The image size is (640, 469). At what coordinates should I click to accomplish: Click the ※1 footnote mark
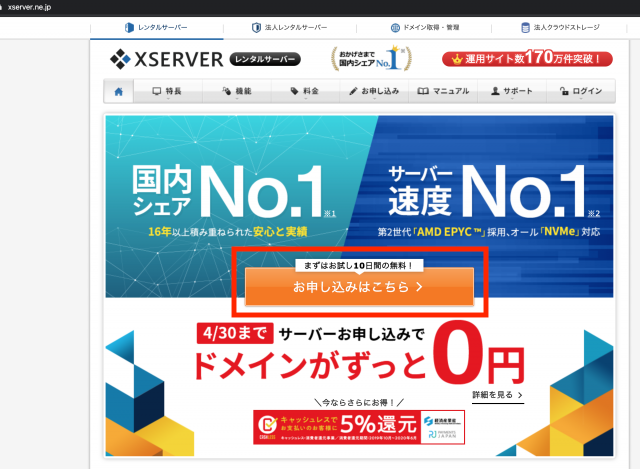(x=330, y=213)
